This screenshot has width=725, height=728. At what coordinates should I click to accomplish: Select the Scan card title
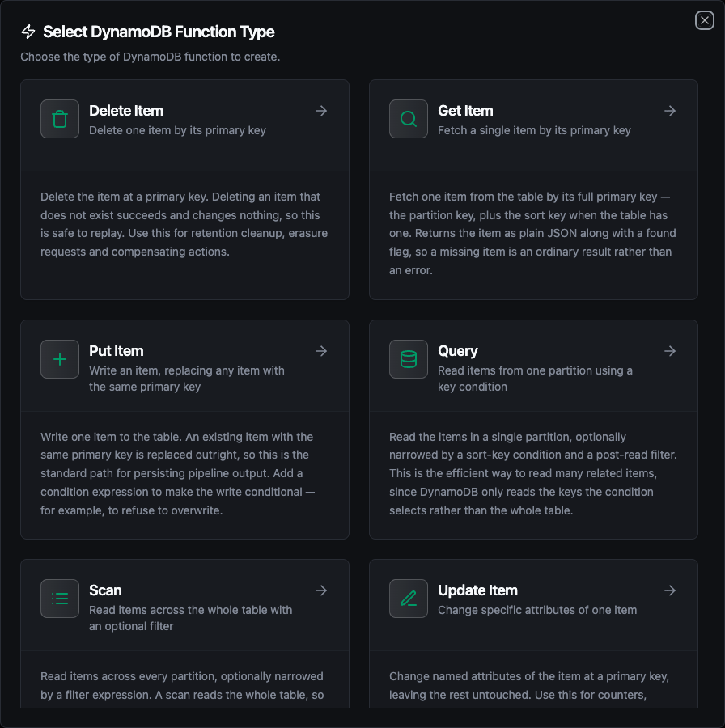coord(105,590)
